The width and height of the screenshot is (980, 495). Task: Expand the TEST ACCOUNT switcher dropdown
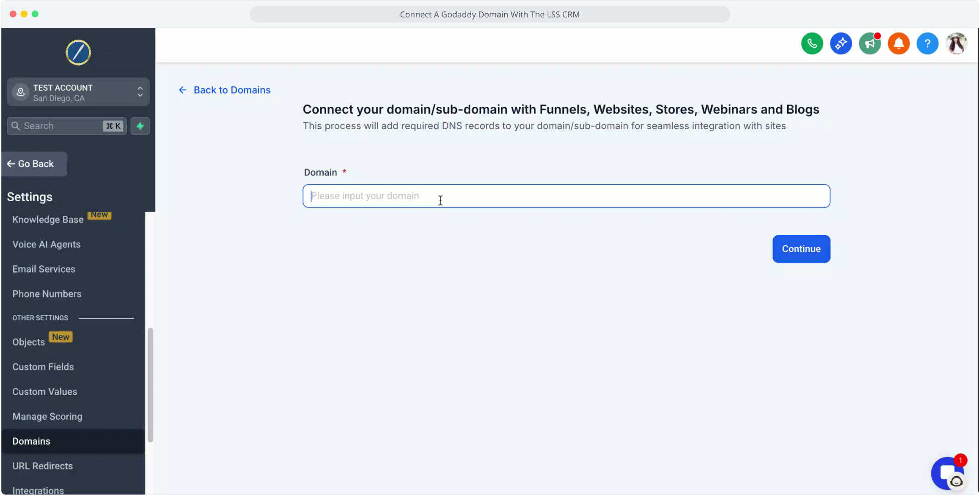coord(78,92)
